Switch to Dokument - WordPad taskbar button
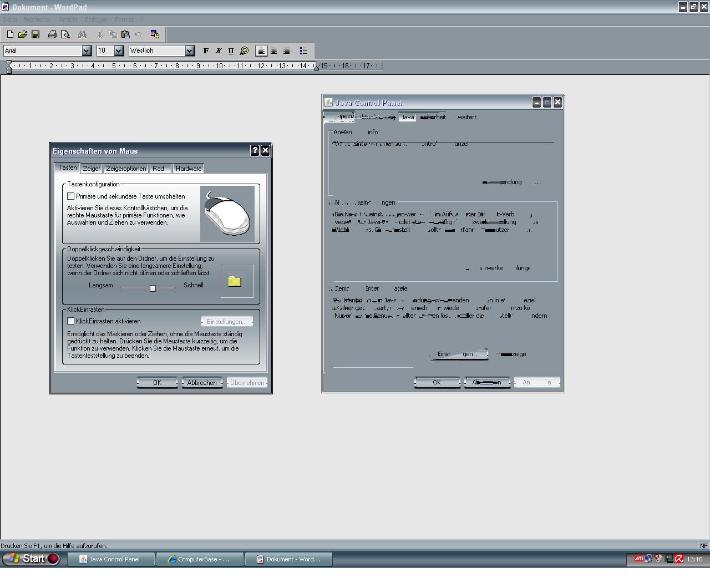710x588 pixels. point(288,559)
